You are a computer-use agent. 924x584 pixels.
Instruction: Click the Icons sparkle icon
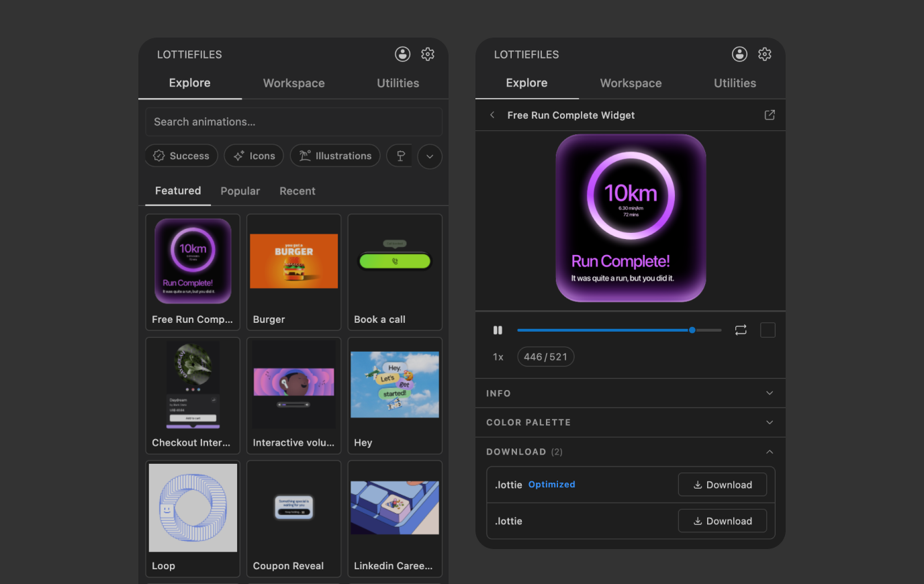(238, 156)
